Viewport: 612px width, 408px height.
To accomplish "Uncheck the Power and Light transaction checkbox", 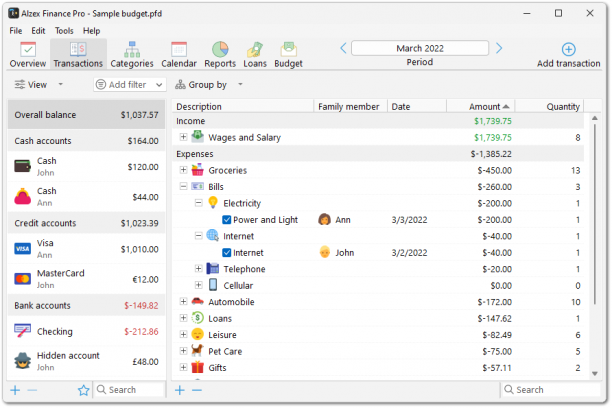I will point(227,220).
